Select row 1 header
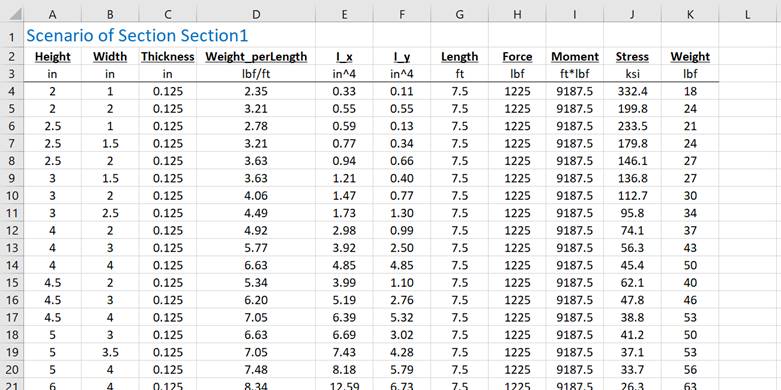The height and width of the screenshot is (390, 781). point(12,36)
